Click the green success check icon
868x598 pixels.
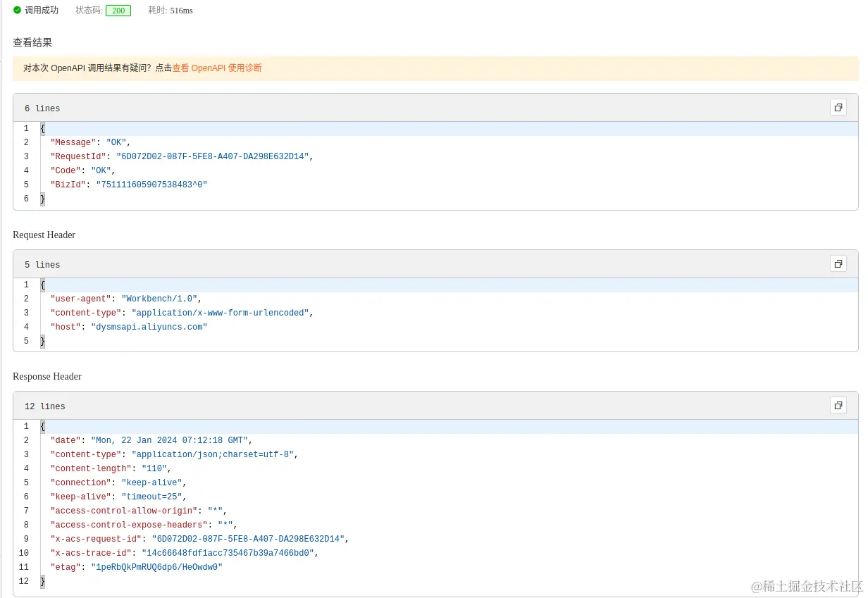click(x=18, y=10)
